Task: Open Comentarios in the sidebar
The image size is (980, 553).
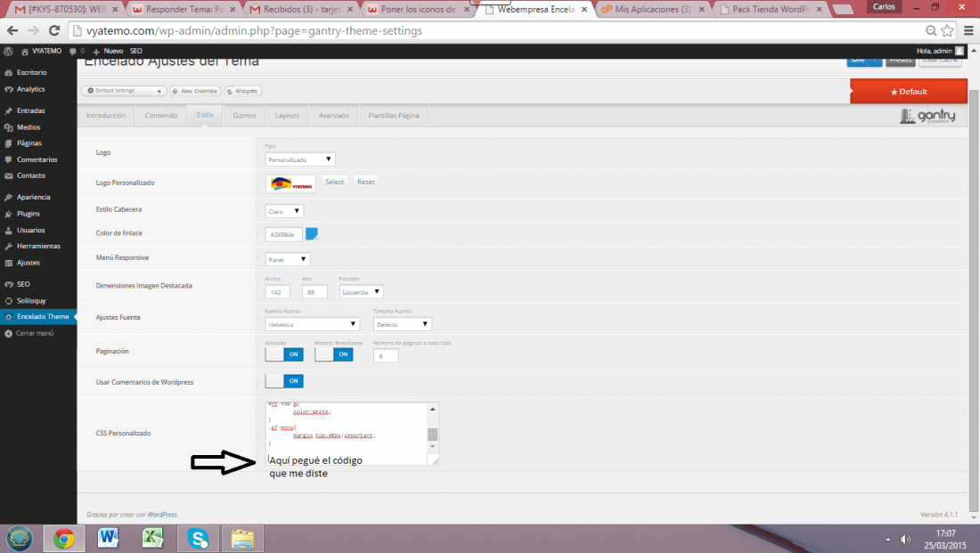Action: click(x=37, y=159)
